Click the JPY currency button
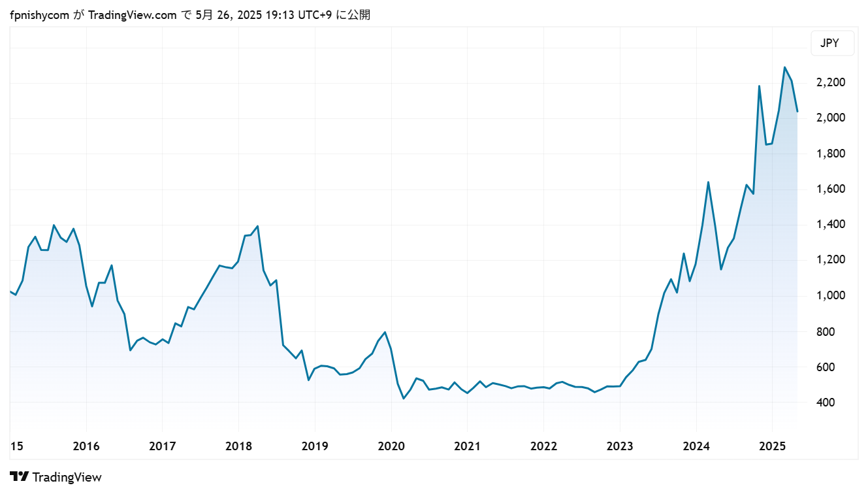 [x=832, y=44]
